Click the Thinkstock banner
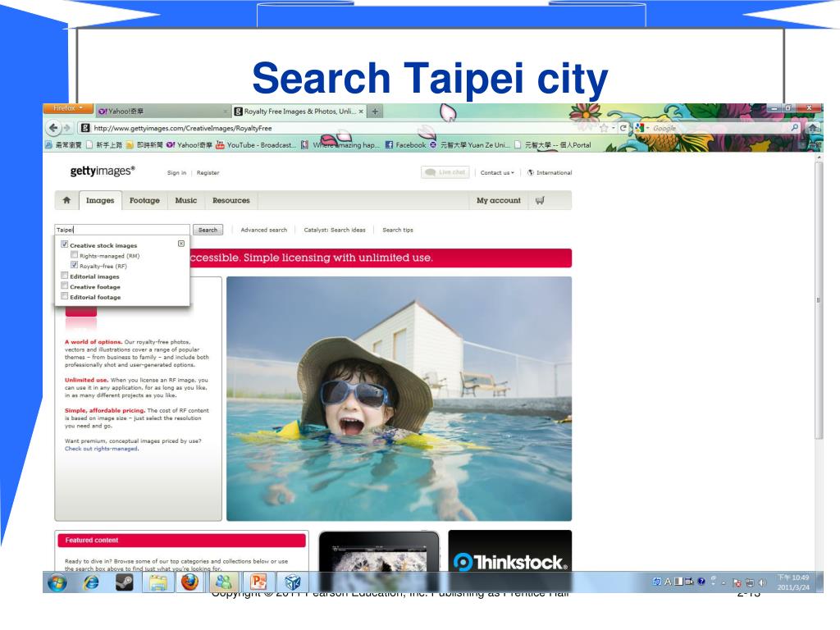 (x=510, y=550)
